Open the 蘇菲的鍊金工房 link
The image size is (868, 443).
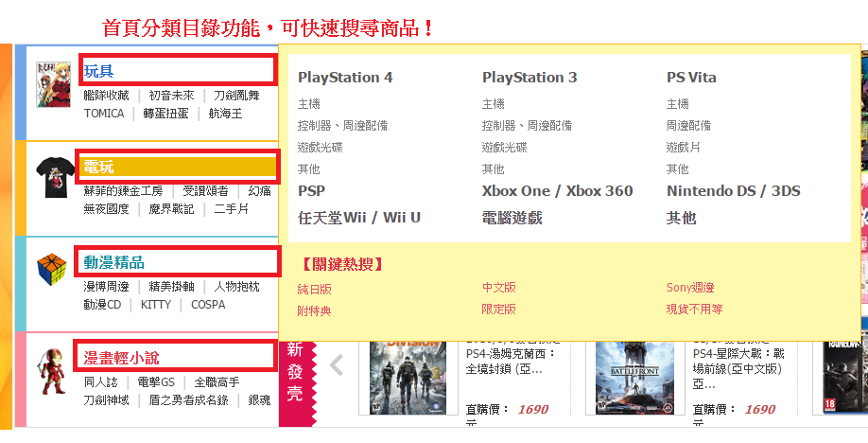pyautogui.click(x=123, y=191)
